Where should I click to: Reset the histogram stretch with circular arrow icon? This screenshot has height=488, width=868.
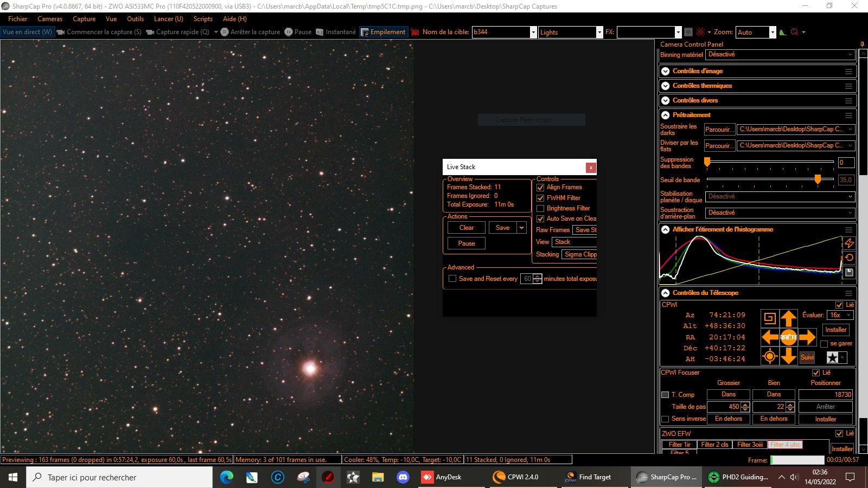[x=849, y=258]
